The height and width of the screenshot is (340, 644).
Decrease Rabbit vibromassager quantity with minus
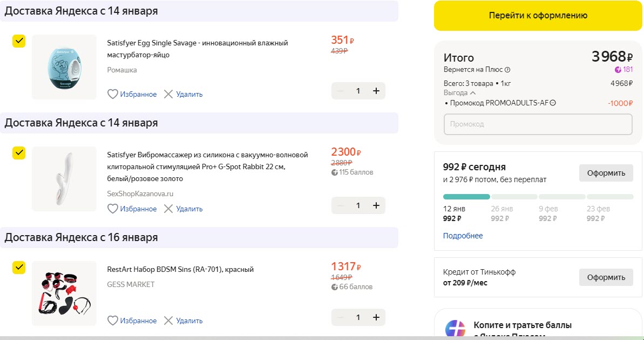pyautogui.click(x=341, y=205)
